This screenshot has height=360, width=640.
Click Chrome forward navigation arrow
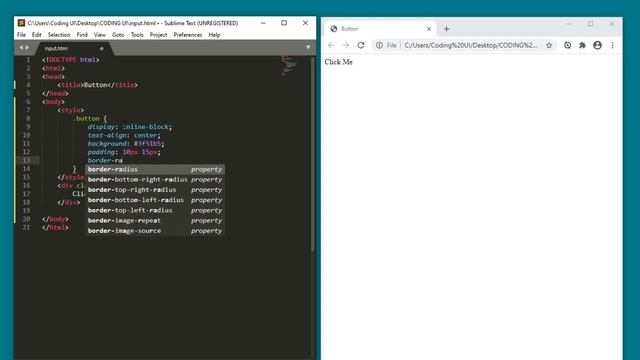coord(346,45)
